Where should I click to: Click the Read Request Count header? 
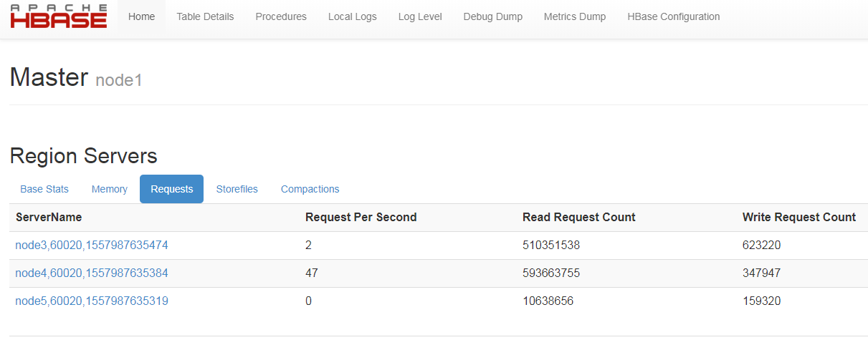pyautogui.click(x=579, y=217)
